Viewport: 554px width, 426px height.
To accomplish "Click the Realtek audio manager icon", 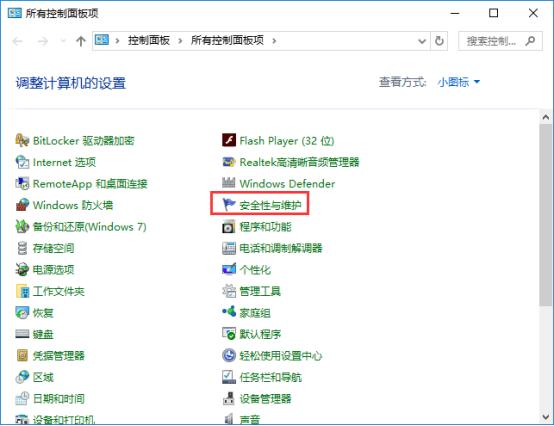I will tap(229, 162).
